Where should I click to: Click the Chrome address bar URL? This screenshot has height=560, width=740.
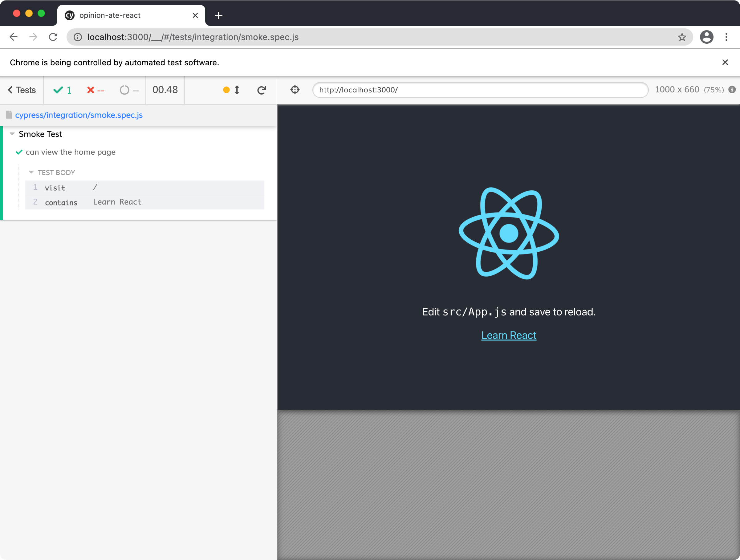[x=193, y=37]
